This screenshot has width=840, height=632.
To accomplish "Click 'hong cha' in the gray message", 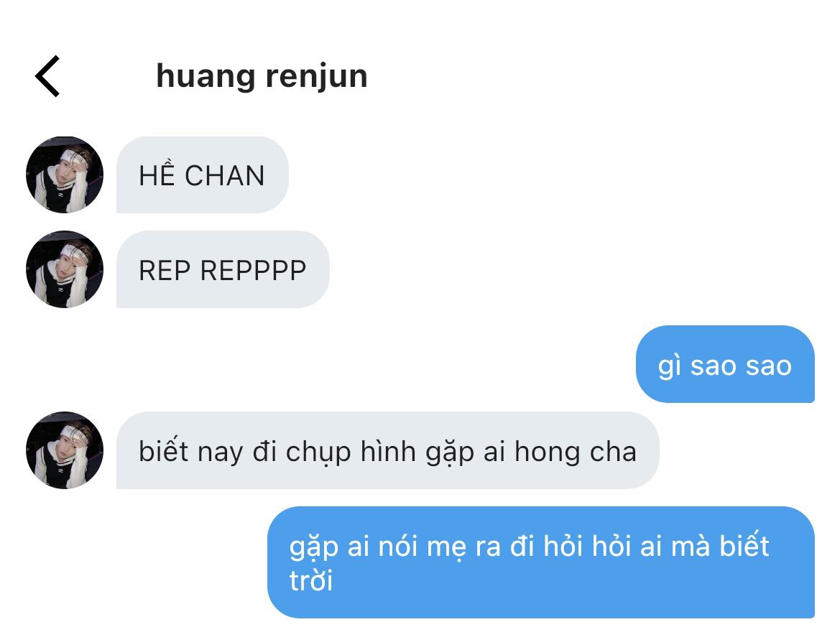I will [576, 452].
